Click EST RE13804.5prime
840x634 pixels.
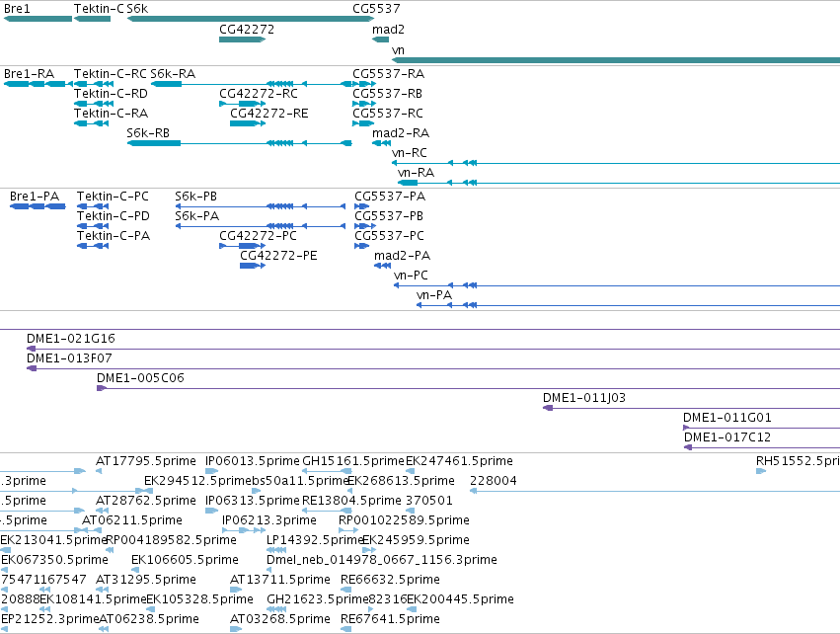click(351, 501)
